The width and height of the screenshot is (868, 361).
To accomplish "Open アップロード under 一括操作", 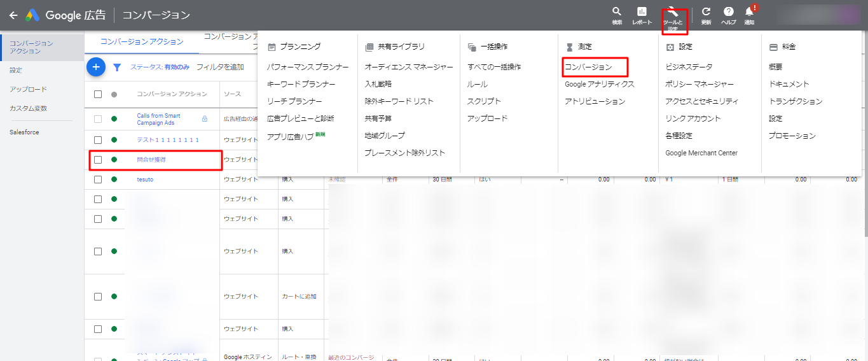I will 487,118.
